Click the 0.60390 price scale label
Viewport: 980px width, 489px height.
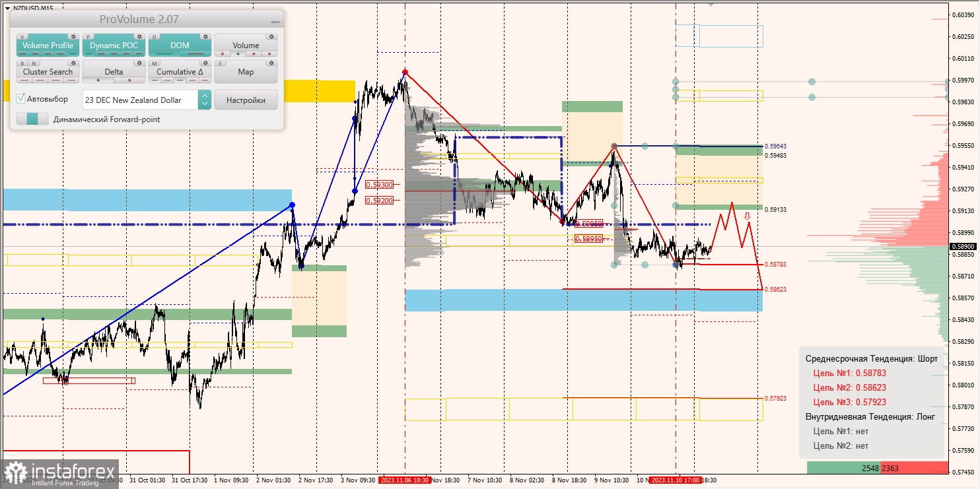click(x=963, y=15)
